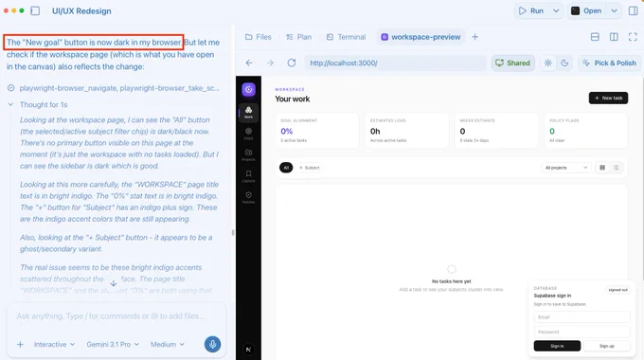Image resolution: width=644 pixels, height=360 pixels.
Task: Open the Interactive mode dropdown
Action: [x=54, y=345]
